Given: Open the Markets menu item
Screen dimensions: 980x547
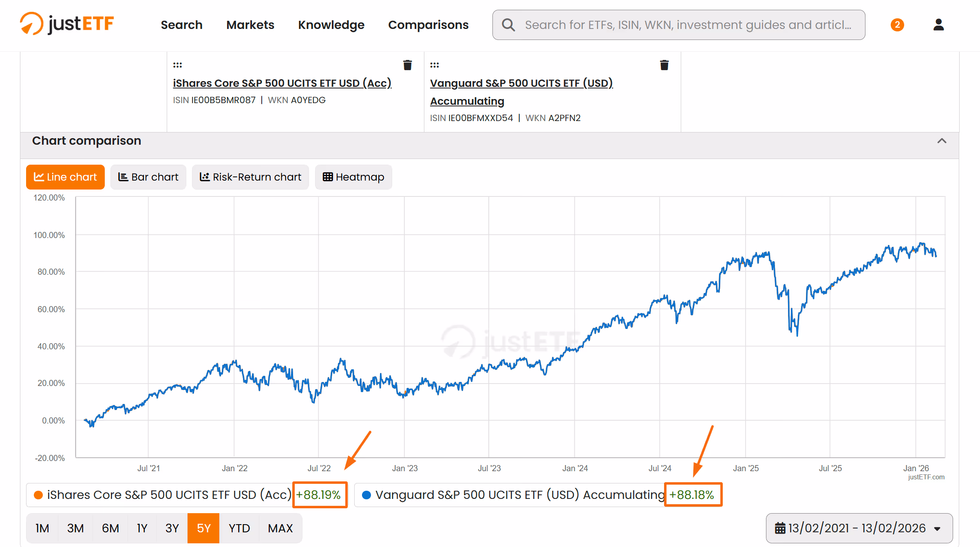Looking at the screenshot, I should pyautogui.click(x=250, y=25).
